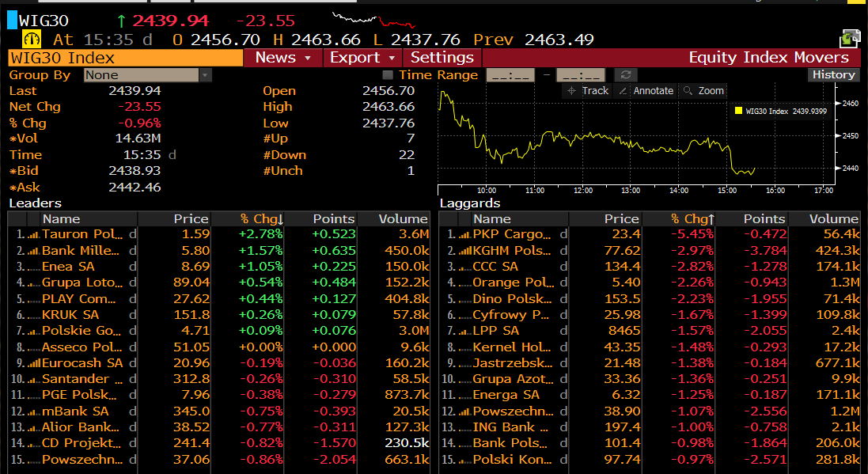This screenshot has height=474, width=868.
Task: Click the yellow WIG30 Index legend swatch
Action: point(738,111)
